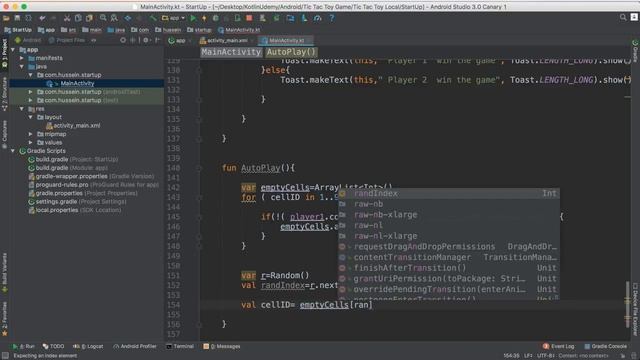Collapse the first com.hussein.startup package

31,75
